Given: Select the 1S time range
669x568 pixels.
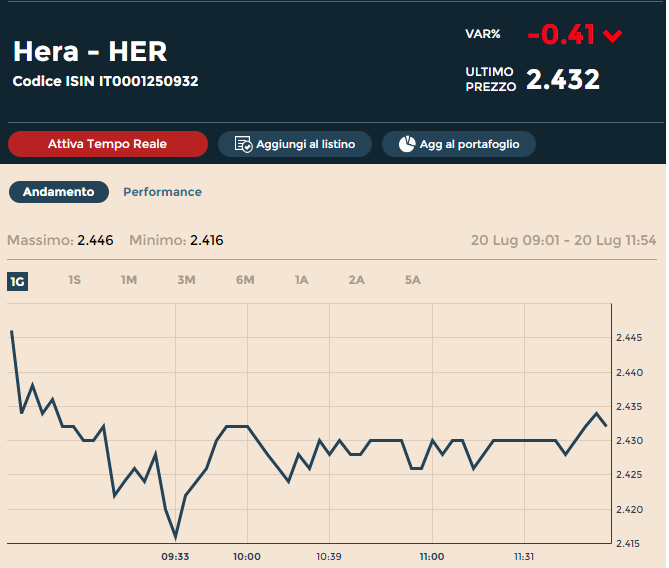Looking at the screenshot, I should (75, 280).
